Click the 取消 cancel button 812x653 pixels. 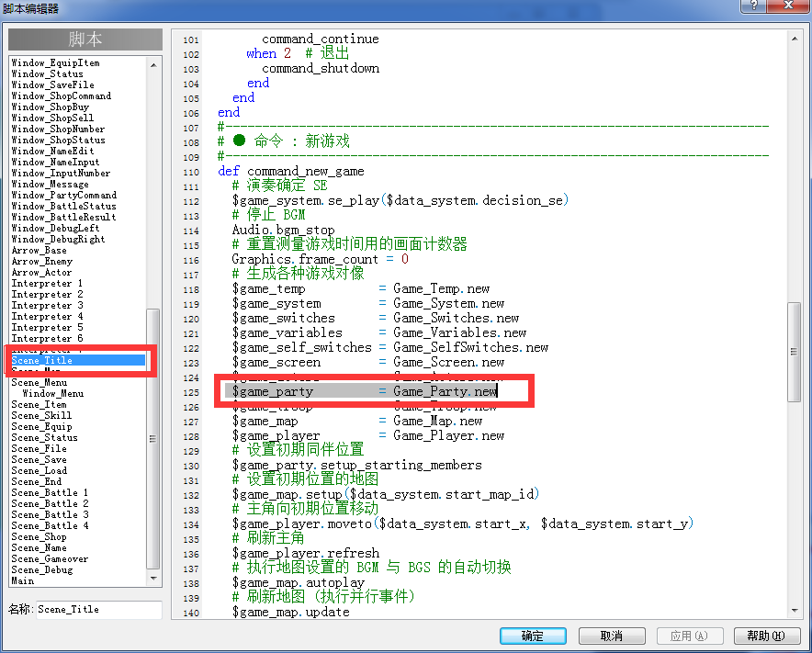click(612, 636)
